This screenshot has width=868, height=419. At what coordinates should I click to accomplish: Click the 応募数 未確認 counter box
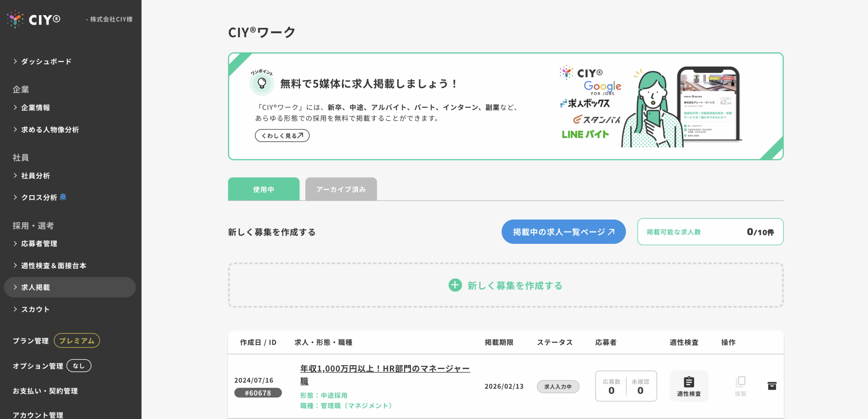(626, 386)
